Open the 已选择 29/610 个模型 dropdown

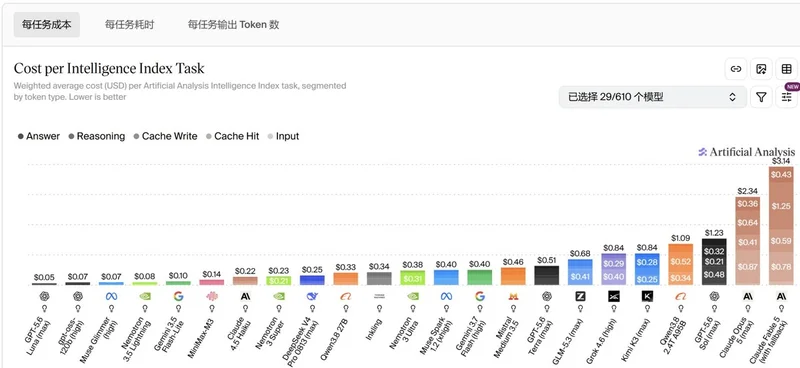click(653, 97)
